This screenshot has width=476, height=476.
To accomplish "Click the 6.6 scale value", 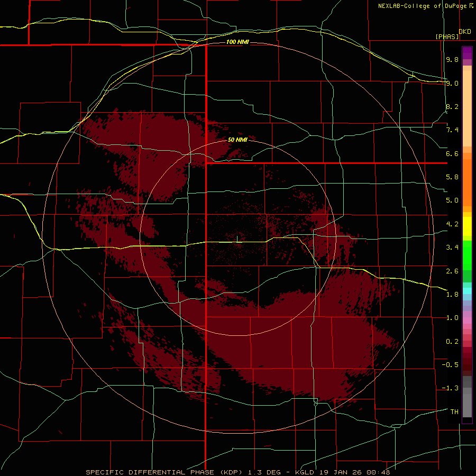I will (452, 153).
